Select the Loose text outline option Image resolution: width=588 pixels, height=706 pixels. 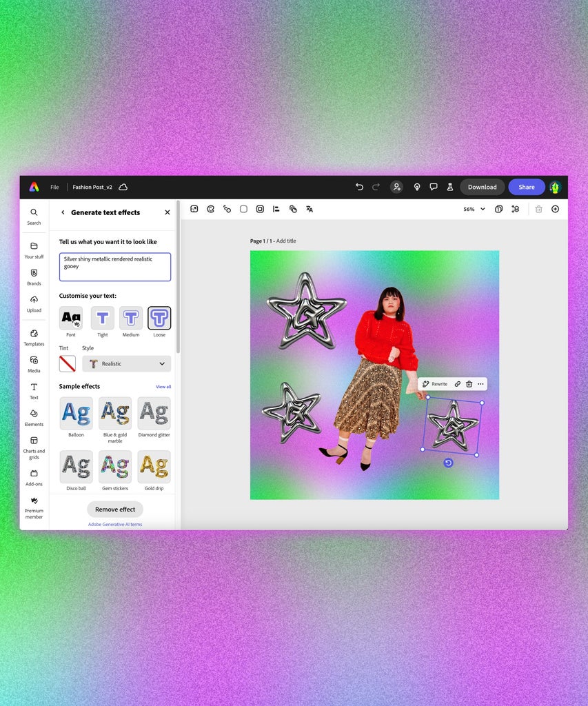(x=159, y=319)
